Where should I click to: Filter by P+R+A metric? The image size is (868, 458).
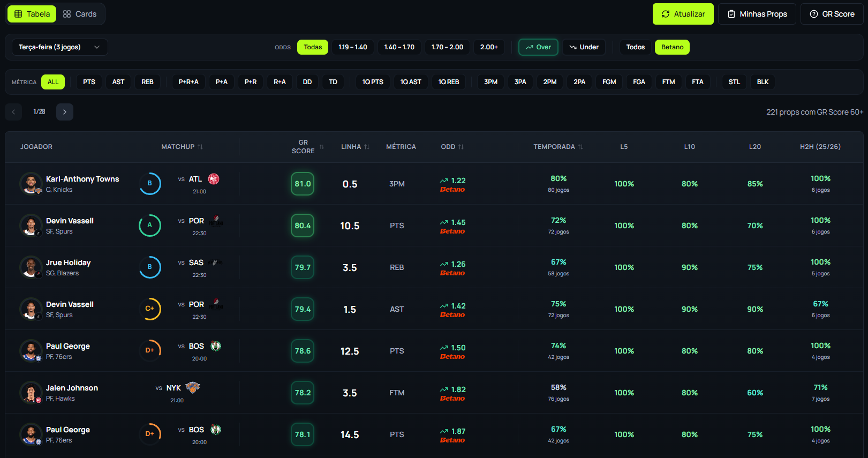(188, 82)
